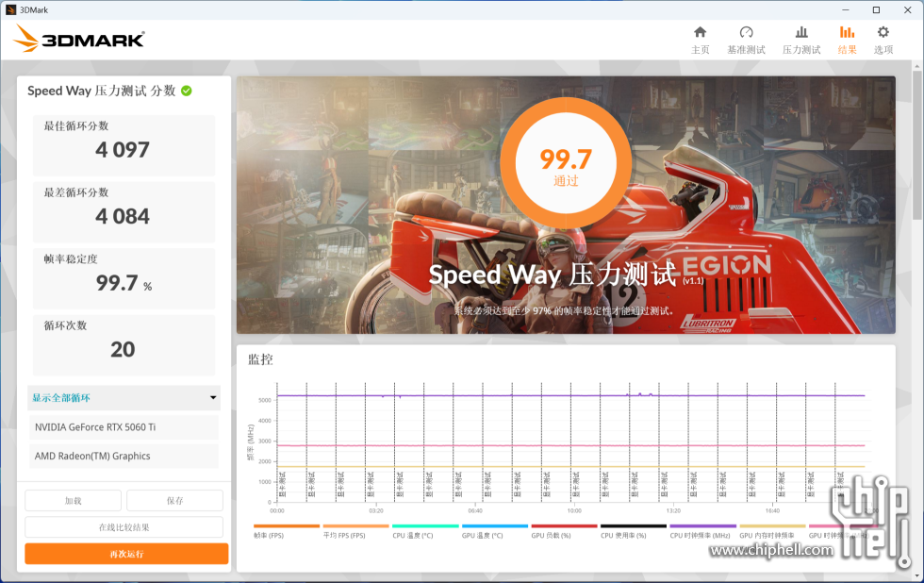Click the 1000 value on the frequency axis

click(265, 482)
